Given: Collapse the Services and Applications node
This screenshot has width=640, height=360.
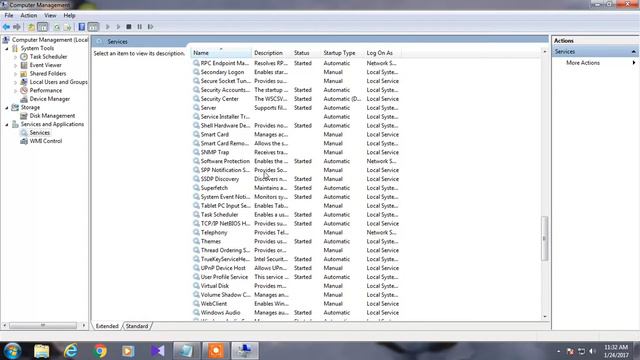Looking at the screenshot, I should coord(7,124).
